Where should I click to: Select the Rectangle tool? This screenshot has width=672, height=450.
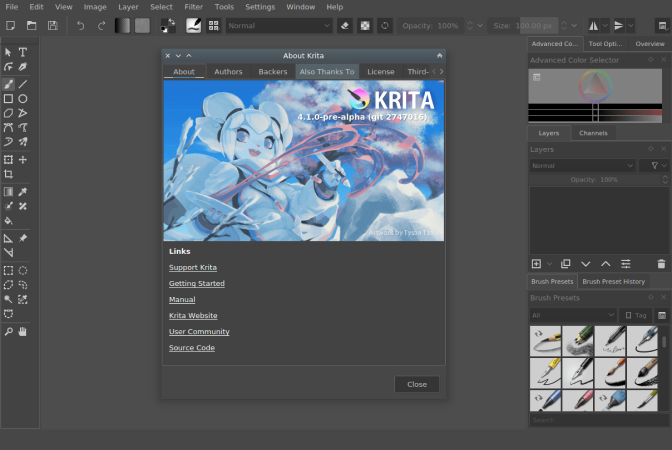click(x=8, y=99)
